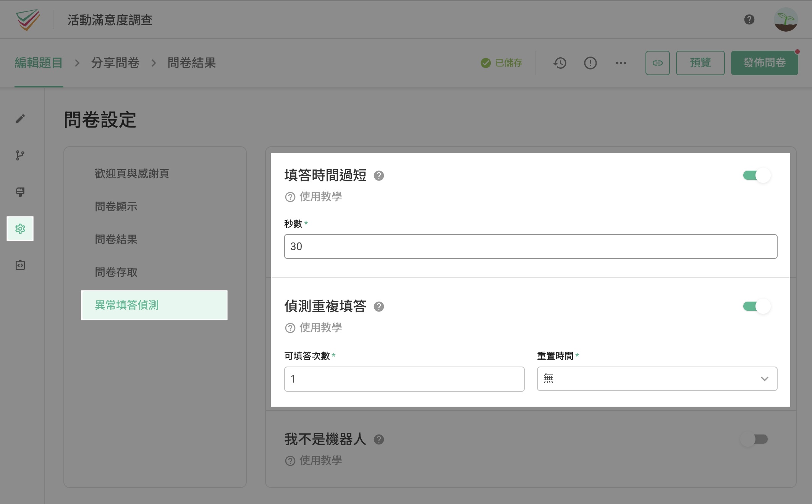This screenshot has height=504, width=812.
Task: Switch to the 分享問卷 tab
Action: [115, 63]
